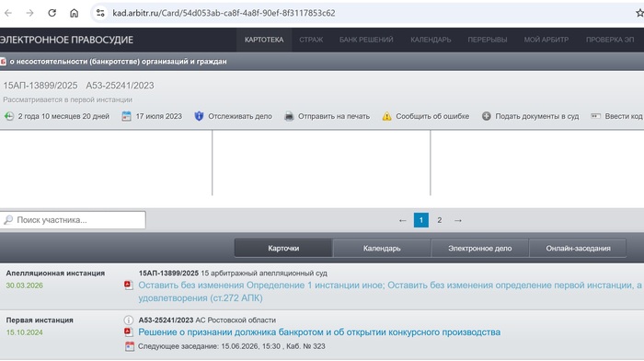Select Отправить на печать
Screen dimensions: 644x361
click(333, 116)
